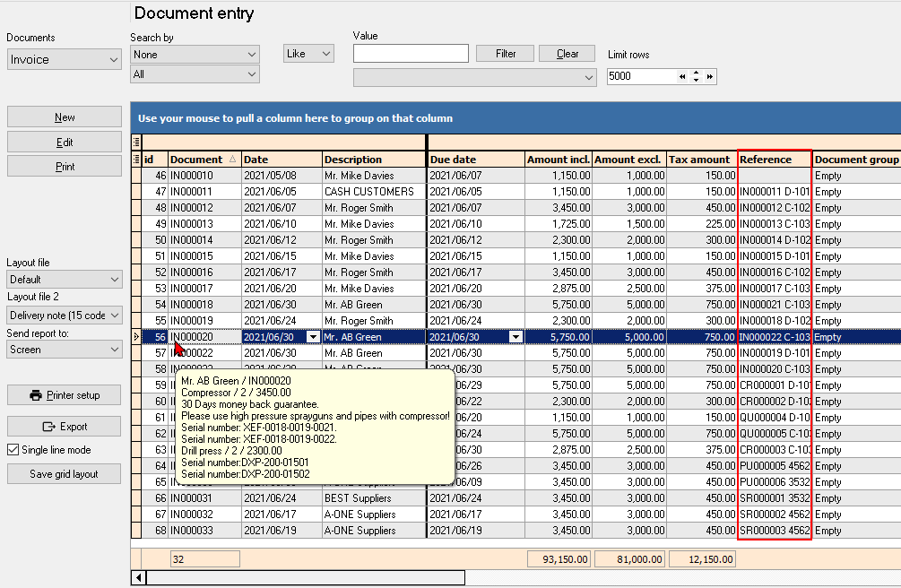The height and width of the screenshot is (588, 901).
Task: Select document IN000017 cell
Action: (x=204, y=288)
